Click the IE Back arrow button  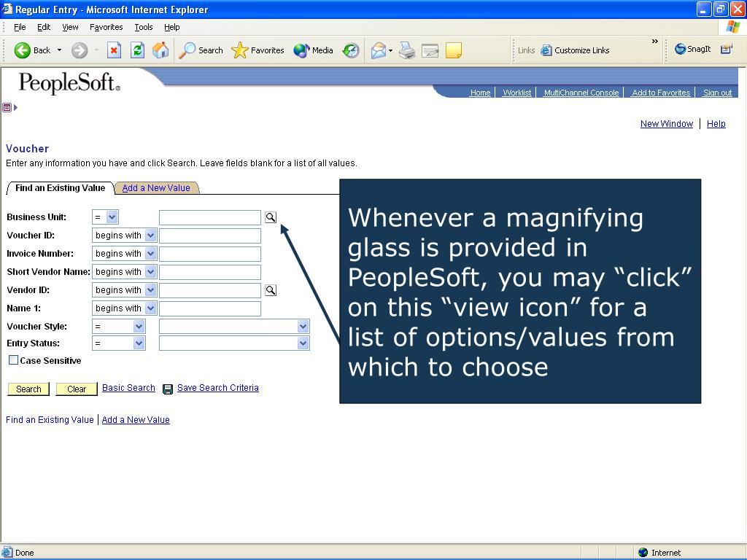pyautogui.click(x=32, y=50)
